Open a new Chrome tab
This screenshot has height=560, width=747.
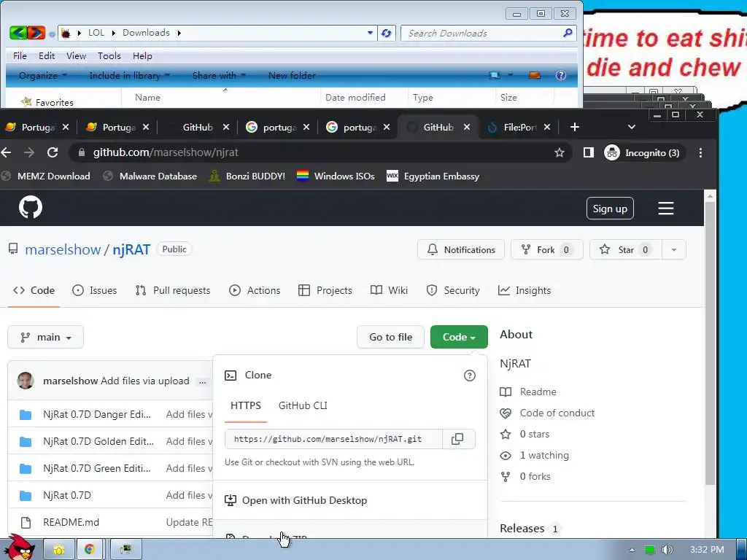pyautogui.click(x=575, y=127)
